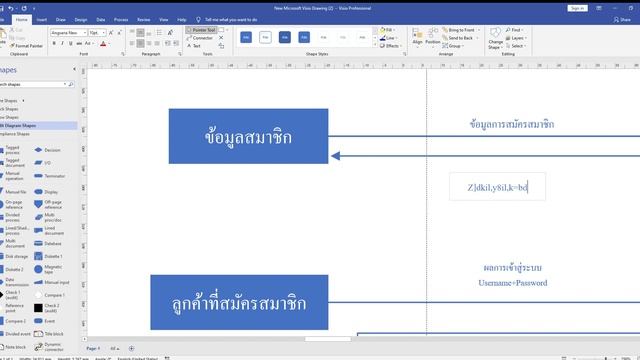This screenshot has height=360, width=640.
Task: Select the Off-page reference shape
Action: 48,204
